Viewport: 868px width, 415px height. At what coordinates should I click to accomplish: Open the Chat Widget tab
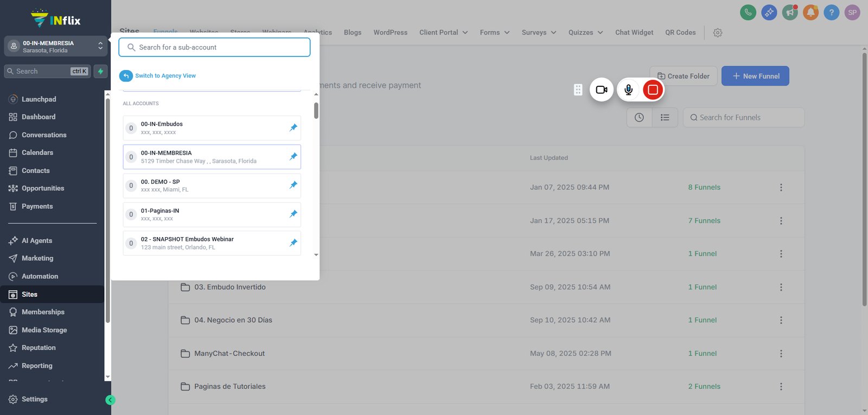coord(634,33)
